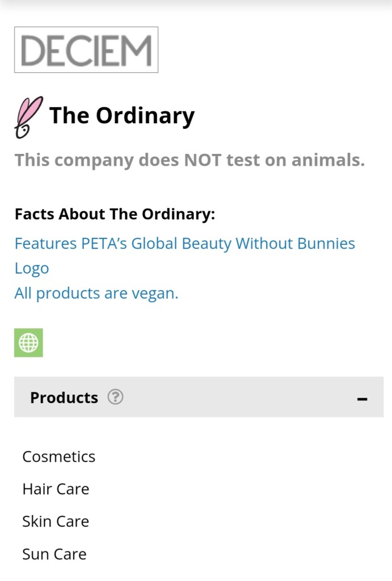Click the word "Logo" in the PETA link
Image resolution: width=392 pixels, height=581 pixels.
pos(32,269)
